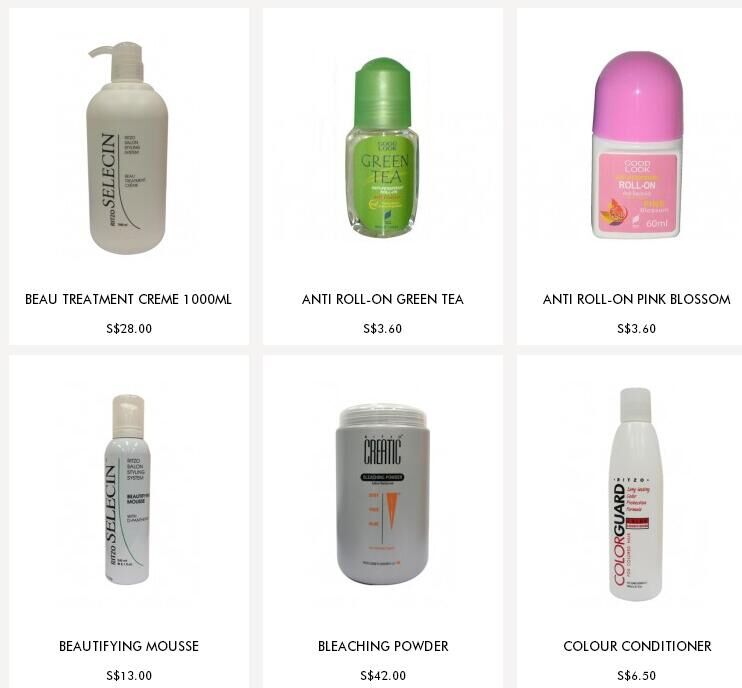Open ANTI ROLL-ON GREEN TEA product link
The image size is (742, 688).
click(382, 300)
